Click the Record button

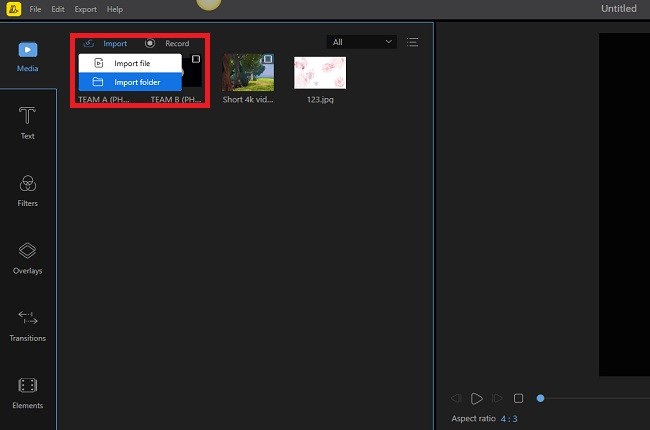(x=167, y=44)
